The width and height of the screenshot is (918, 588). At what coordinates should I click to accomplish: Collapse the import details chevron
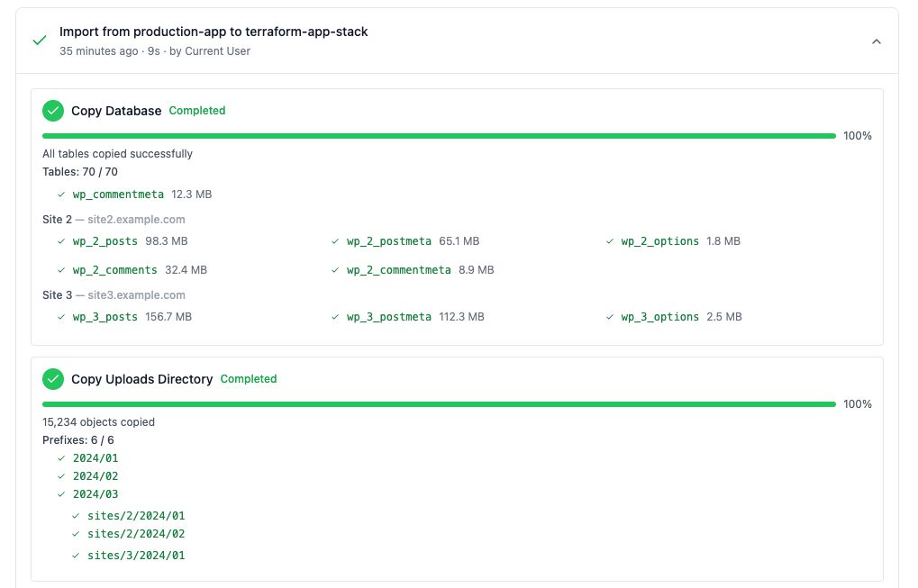[876, 41]
